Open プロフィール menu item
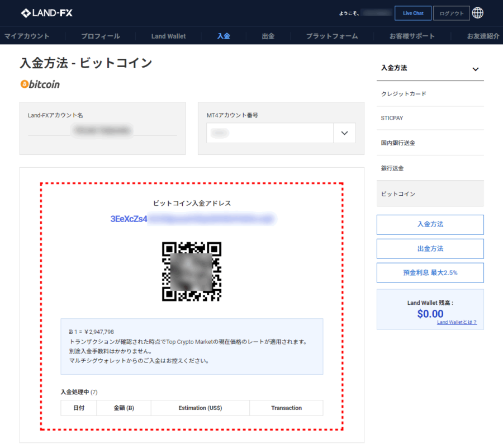The height and width of the screenshot is (448, 503). click(x=101, y=36)
